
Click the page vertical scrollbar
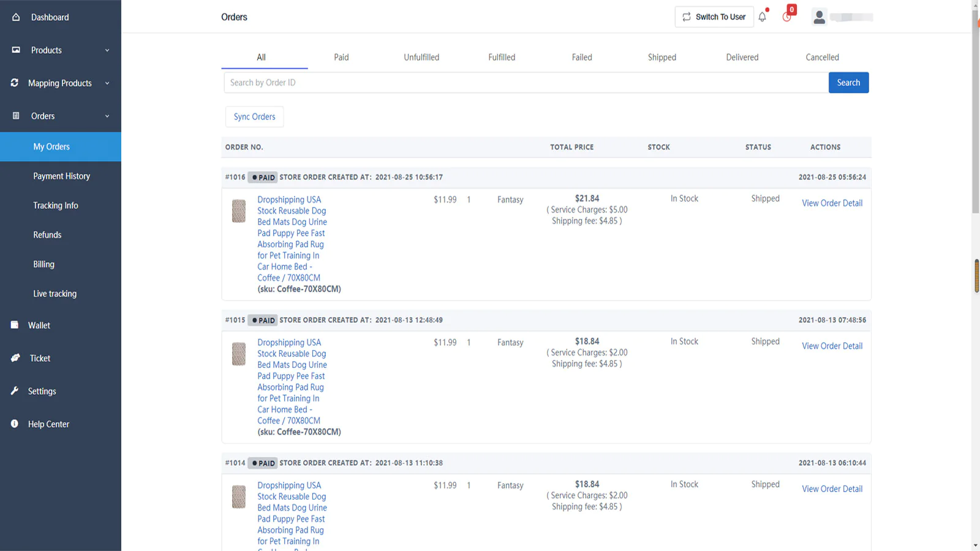point(975,110)
